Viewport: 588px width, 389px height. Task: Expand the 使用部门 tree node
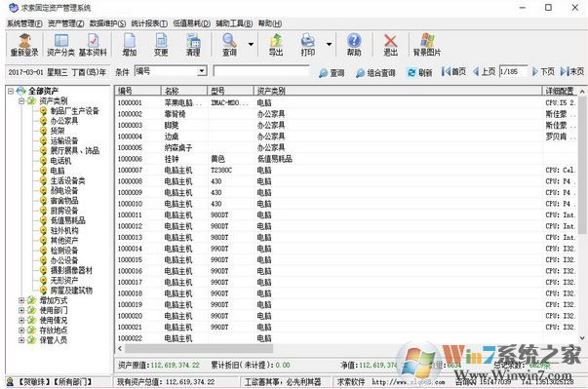pos(21,310)
